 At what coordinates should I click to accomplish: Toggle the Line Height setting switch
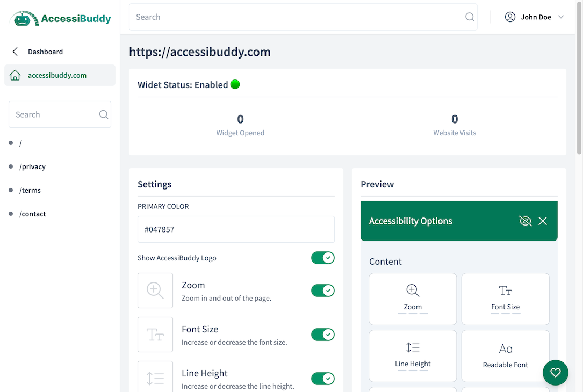point(323,379)
